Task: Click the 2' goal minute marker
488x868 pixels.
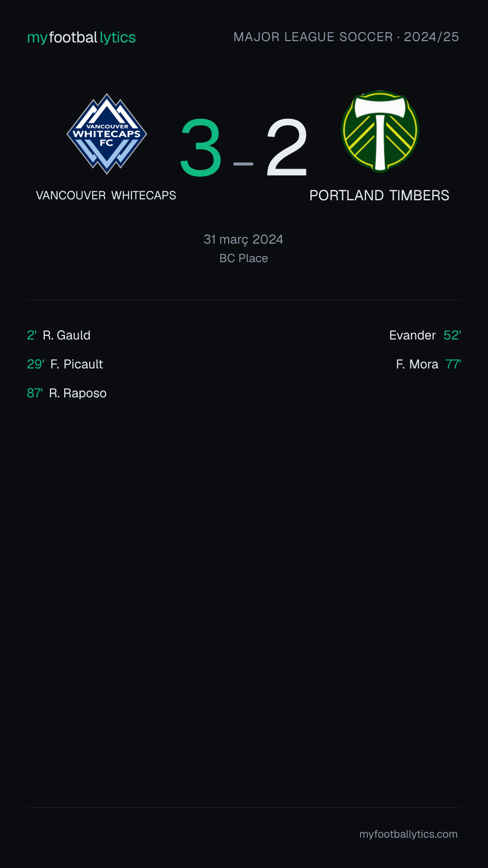Action: pyautogui.click(x=32, y=335)
